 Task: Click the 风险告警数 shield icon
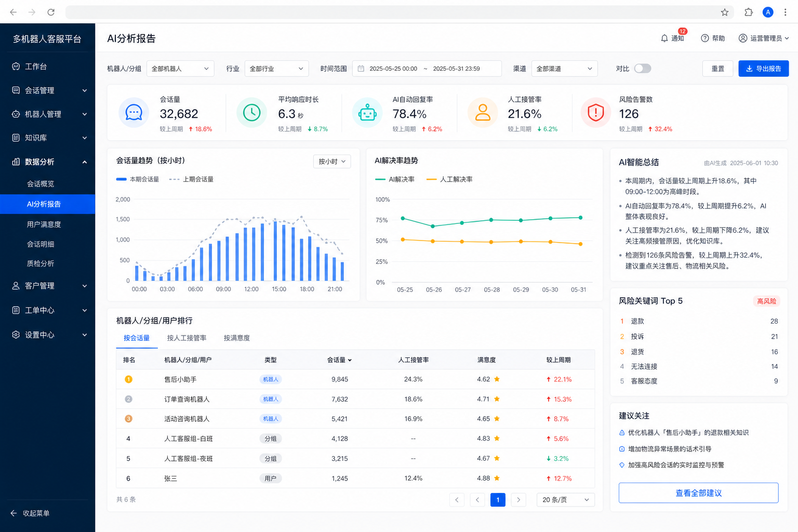pos(596,112)
